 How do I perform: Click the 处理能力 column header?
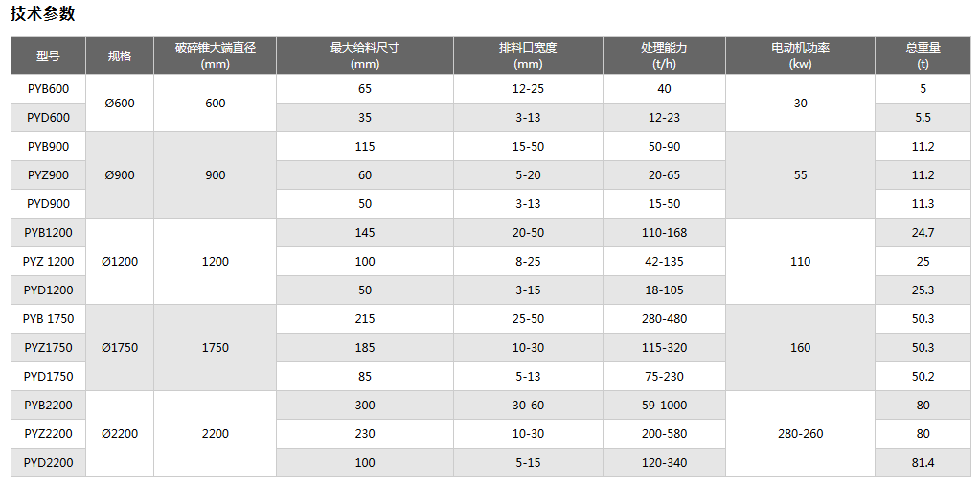664,56
